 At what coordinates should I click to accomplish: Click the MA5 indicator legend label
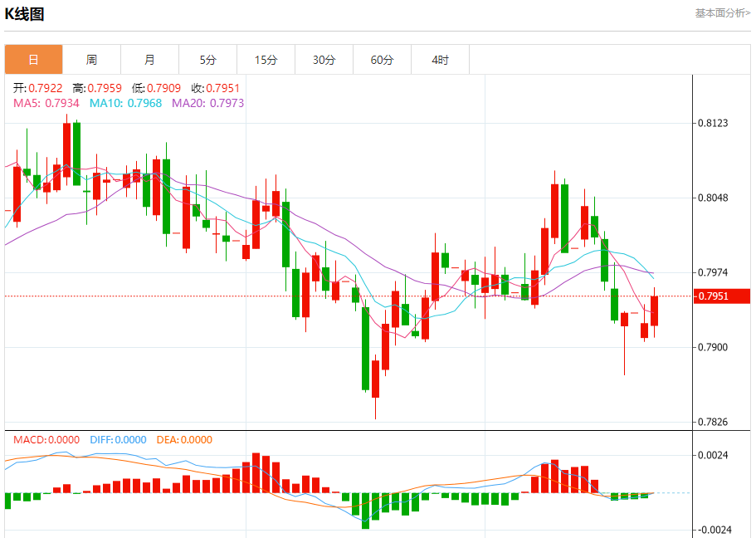[46, 103]
